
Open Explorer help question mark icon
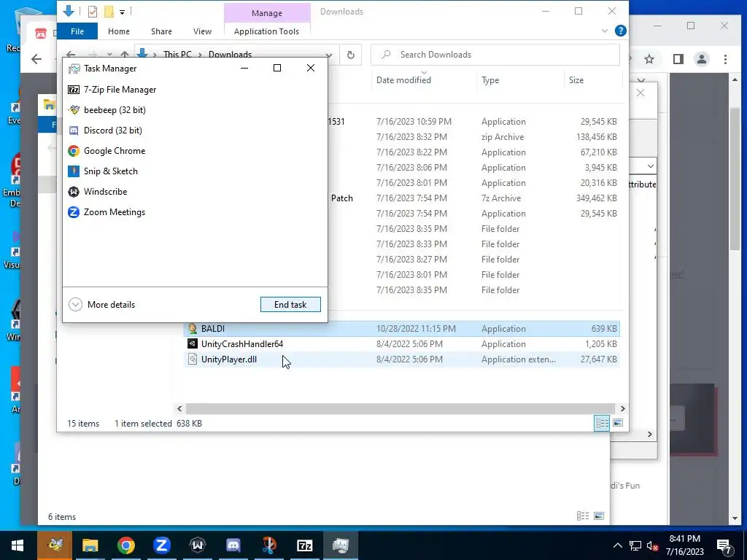pyautogui.click(x=620, y=31)
